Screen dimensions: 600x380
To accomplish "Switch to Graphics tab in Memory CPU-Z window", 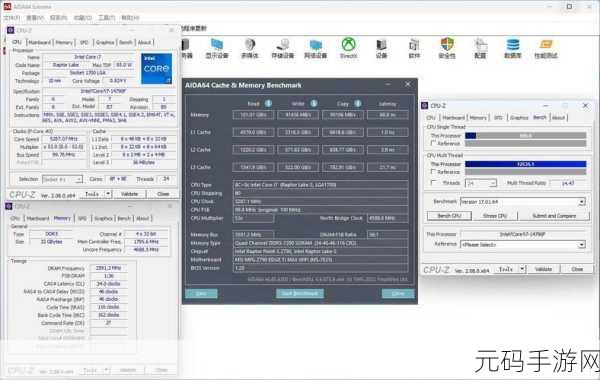I will pyautogui.click(x=103, y=218).
